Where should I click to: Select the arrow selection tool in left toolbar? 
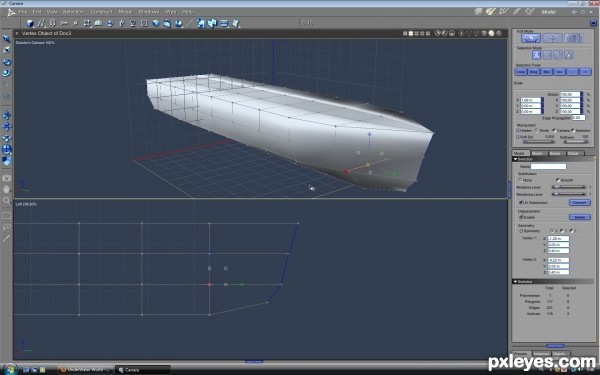pyautogui.click(x=7, y=39)
